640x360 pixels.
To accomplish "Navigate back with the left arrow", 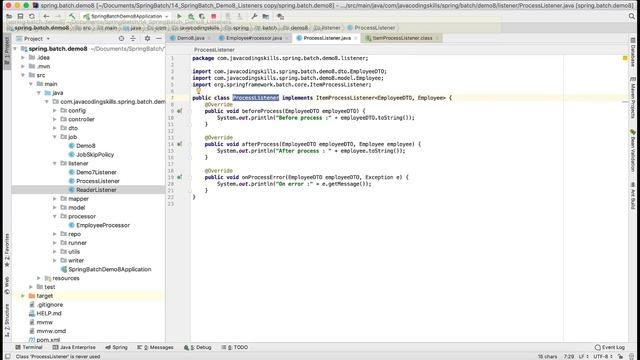I will 46,16.
